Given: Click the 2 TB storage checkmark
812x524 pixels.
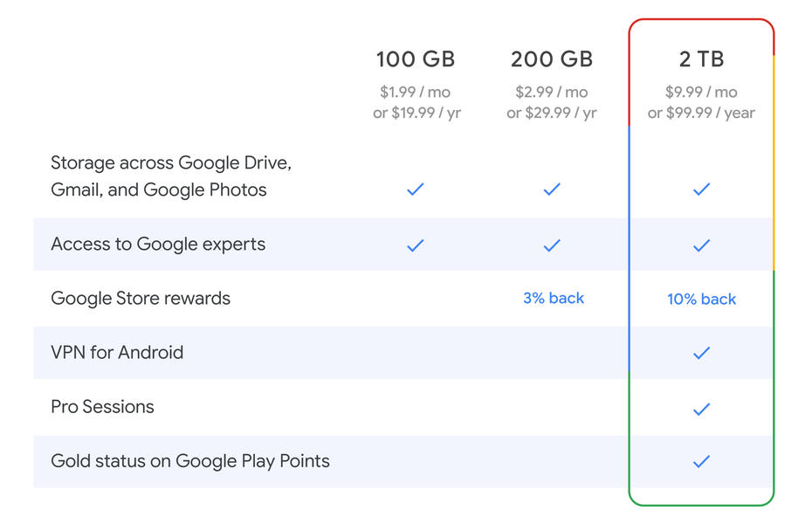Looking at the screenshot, I should pyautogui.click(x=701, y=189).
